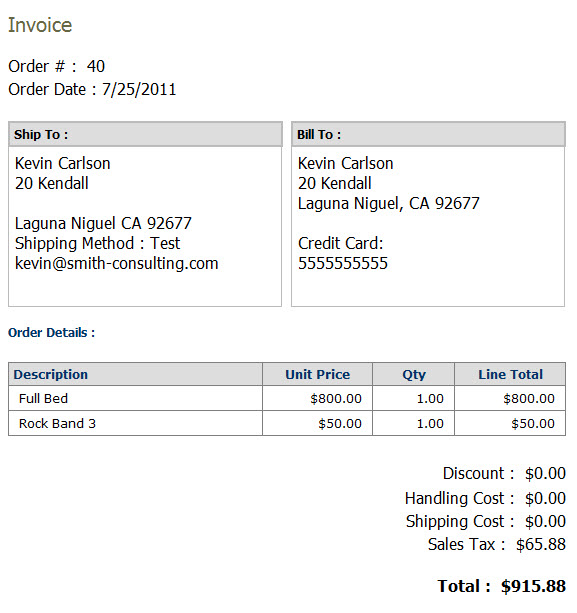
Task: Click the Bill To address Laguna Niguel line
Action: [389, 203]
